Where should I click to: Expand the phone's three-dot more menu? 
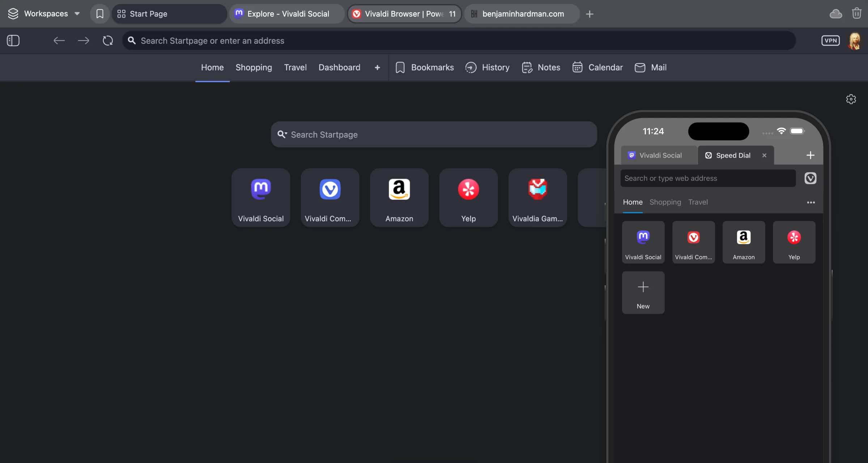pos(810,203)
